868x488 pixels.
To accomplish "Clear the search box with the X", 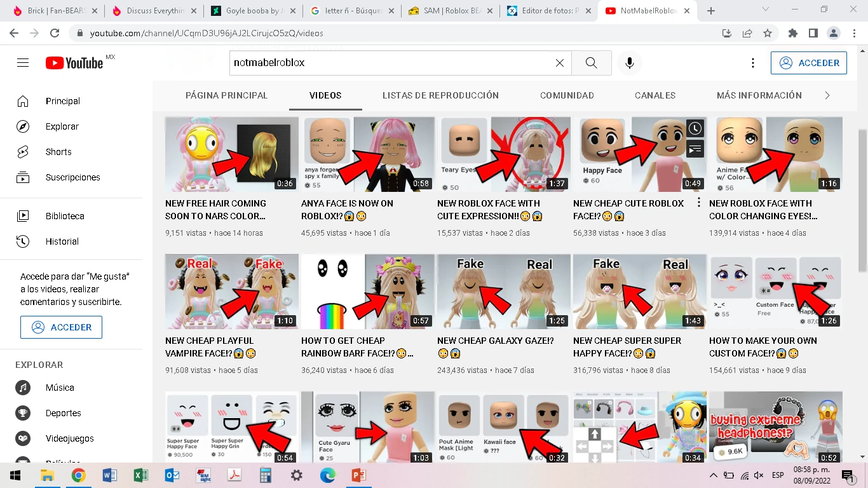I will click(x=559, y=62).
